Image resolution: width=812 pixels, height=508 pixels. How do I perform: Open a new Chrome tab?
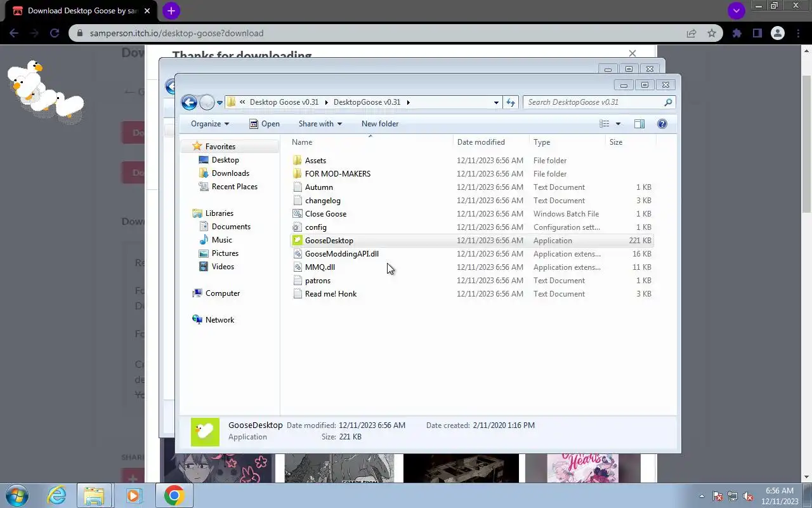[x=171, y=11]
